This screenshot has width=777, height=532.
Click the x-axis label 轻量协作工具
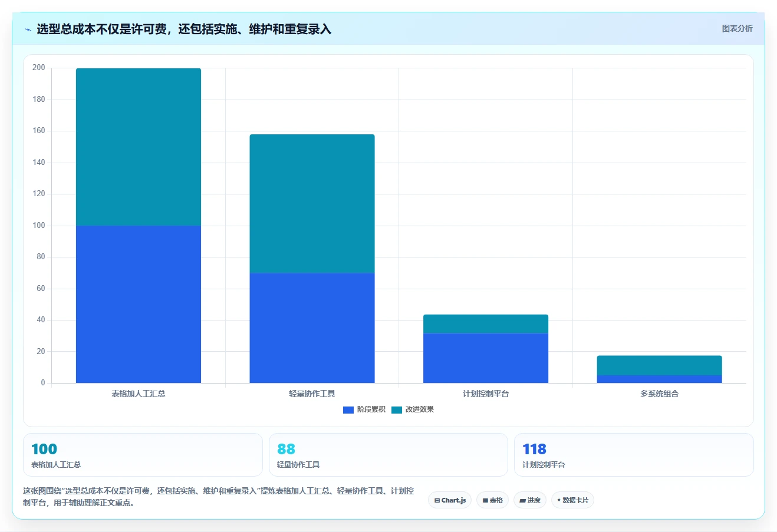click(x=312, y=394)
